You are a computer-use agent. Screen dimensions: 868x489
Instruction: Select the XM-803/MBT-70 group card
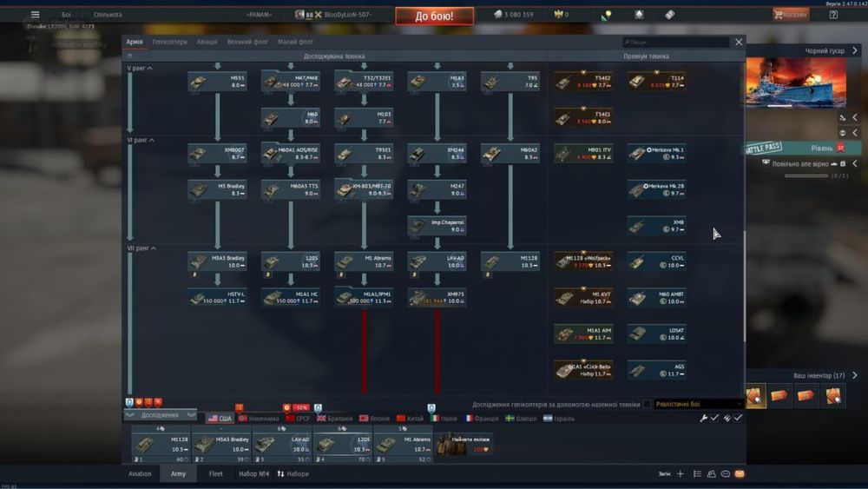tap(364, 189)
